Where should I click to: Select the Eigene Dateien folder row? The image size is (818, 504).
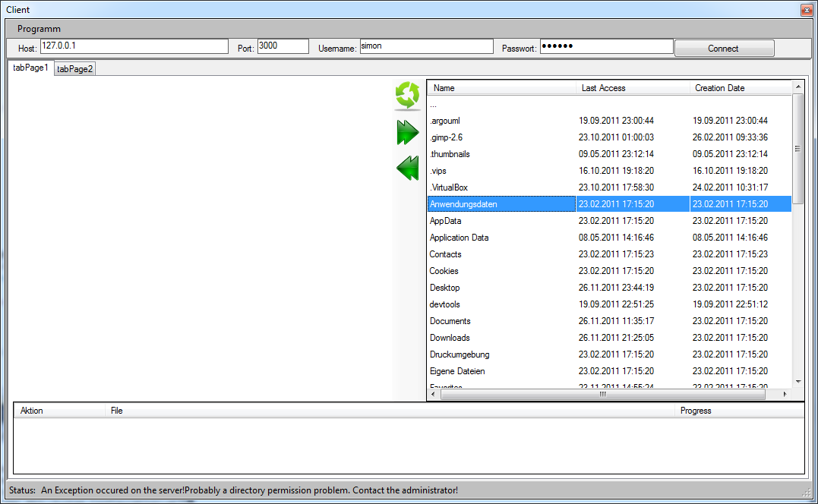(x=609, y=370)
